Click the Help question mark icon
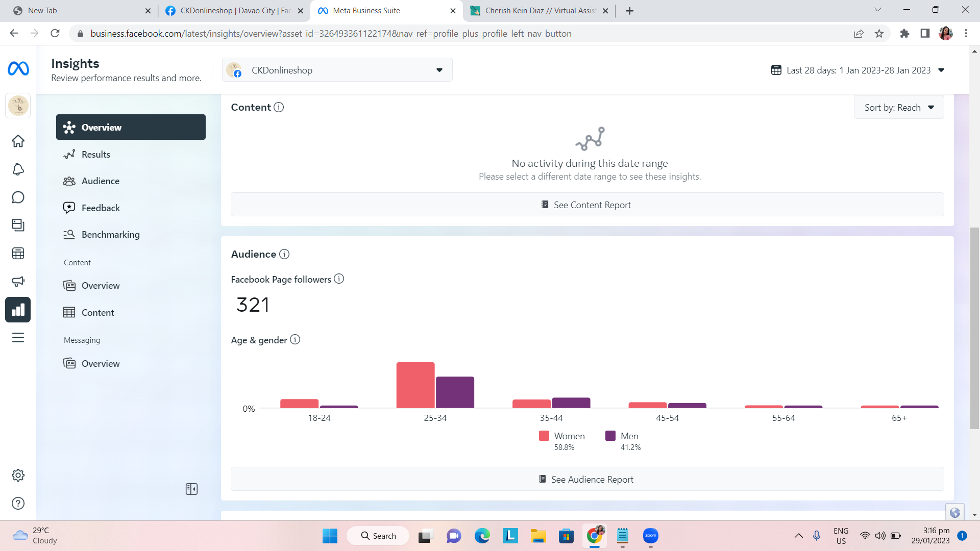The image size is (980, 551). pyautogui.click(x=18, y=504)
